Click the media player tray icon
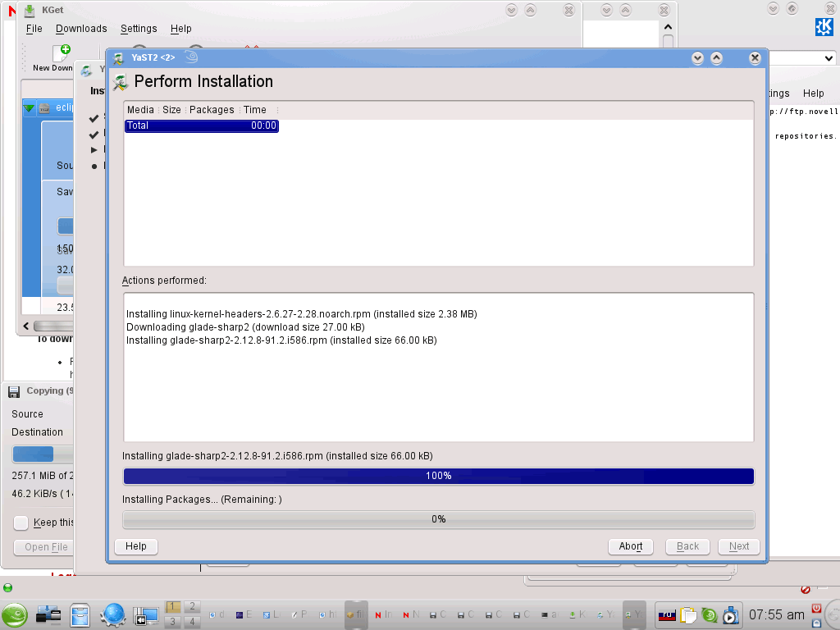The width and height of the screenshot is (840, 630). (x=729, y=615)
